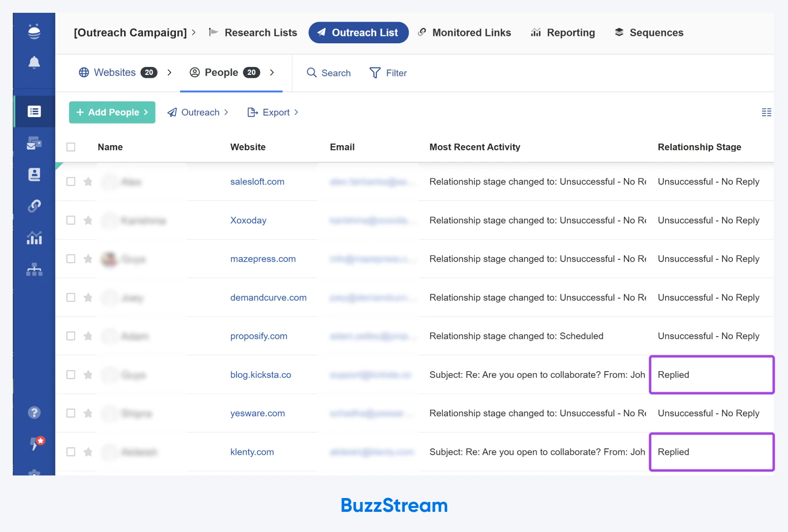The height and width of the screenshot is (532, 788).
Task: Open notifications bell in sidebar
Action: click(34, 63)
